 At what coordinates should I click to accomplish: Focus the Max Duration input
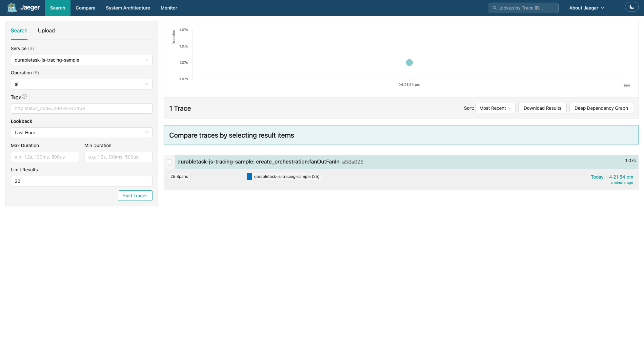pos(45,157)
